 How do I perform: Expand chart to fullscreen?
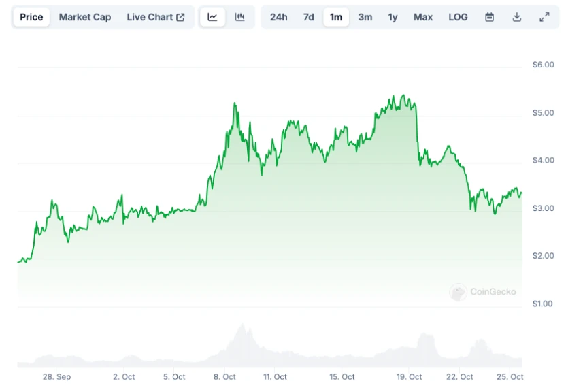click(544, 17)
